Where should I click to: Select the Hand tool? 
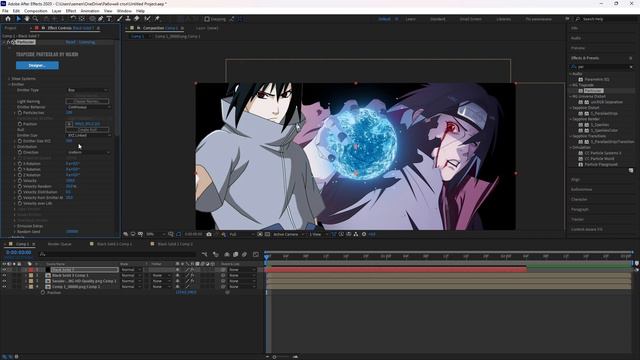pyautogui.click(x=27, y=19)
